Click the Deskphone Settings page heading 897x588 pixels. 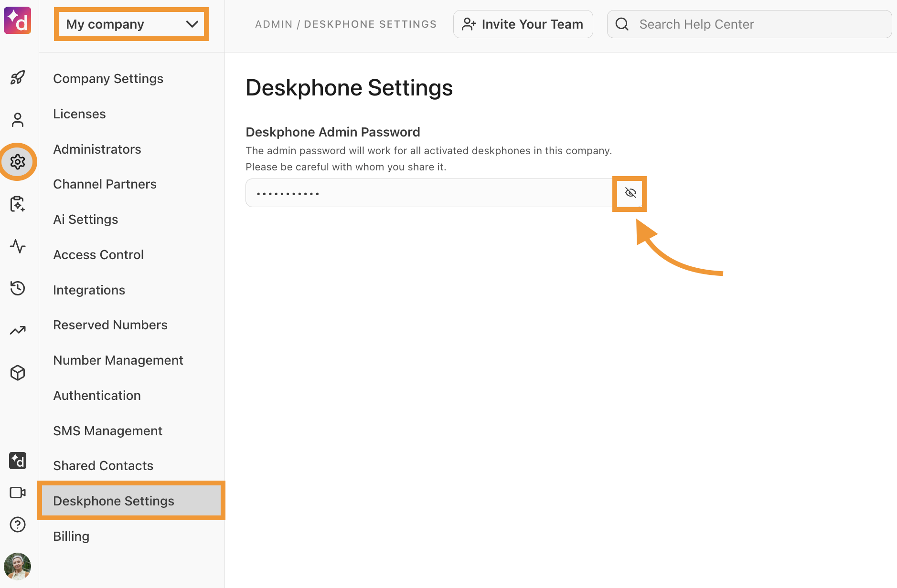(x=349, y=88)
